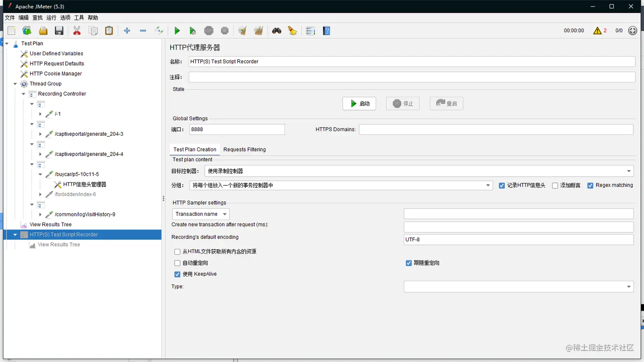
Task: Click the 端口 port field
Action: tap(237, 129)
